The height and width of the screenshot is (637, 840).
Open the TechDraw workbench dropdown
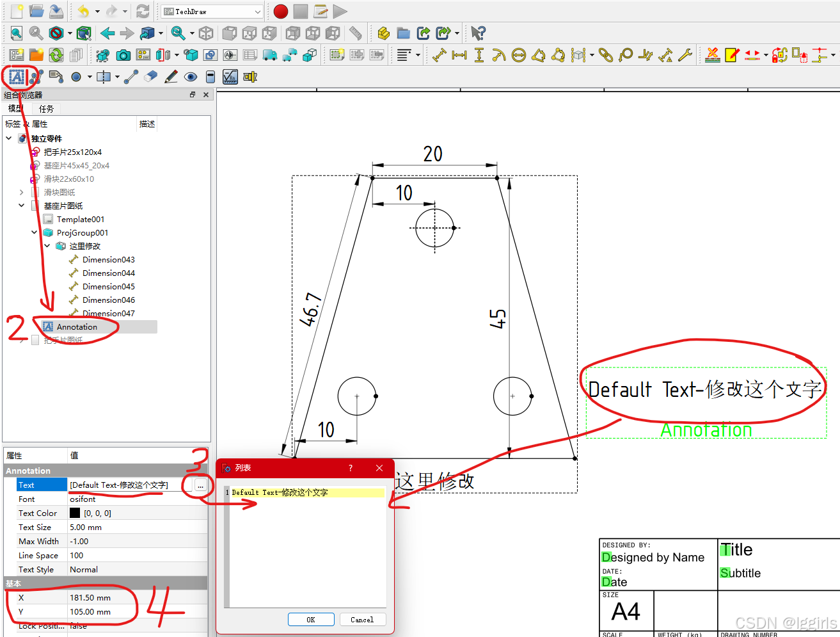212,12
